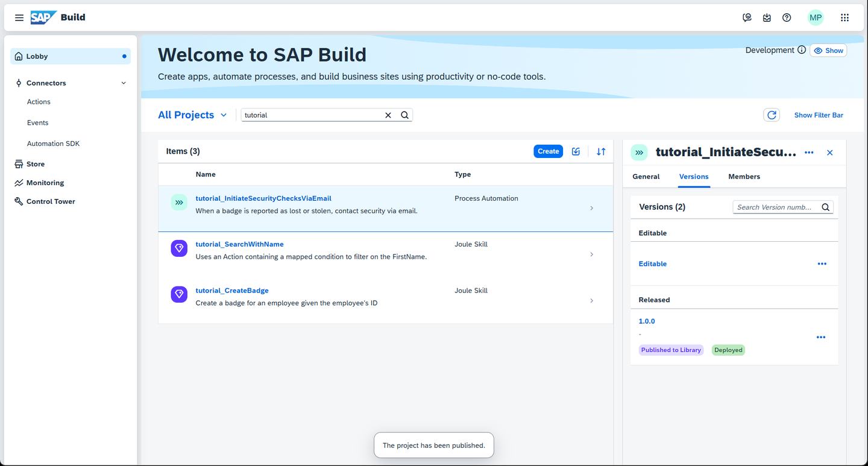868x466 pixels.
Task: Click the Create button
Action: point(548,151)
